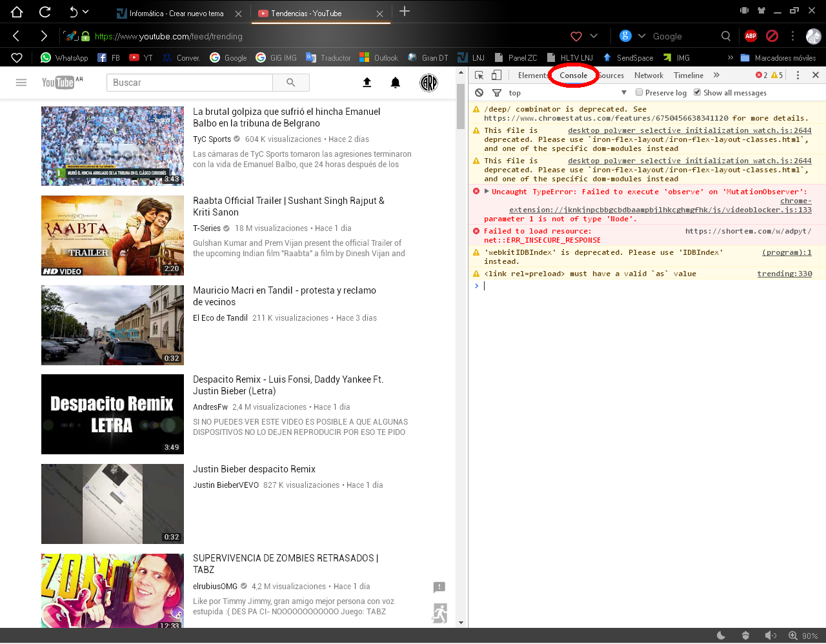The width and height of the screenshot is (826, 644).
Task: Click the undo closed tab icon
Action: tap(73, 12)
